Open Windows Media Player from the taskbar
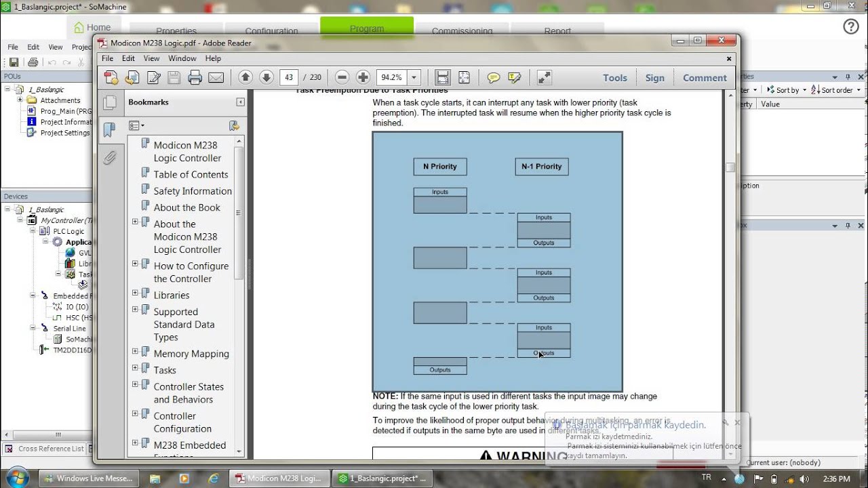This screenshot has width=868, height=488. click(x=184, y=479)
